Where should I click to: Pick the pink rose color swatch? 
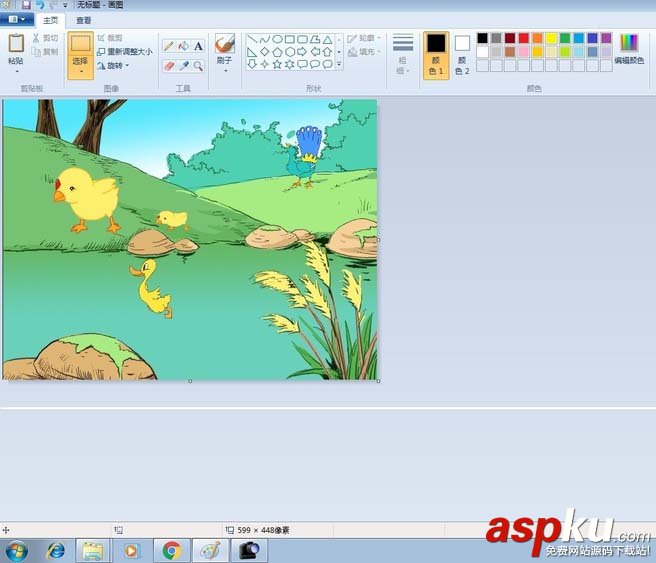524,52
